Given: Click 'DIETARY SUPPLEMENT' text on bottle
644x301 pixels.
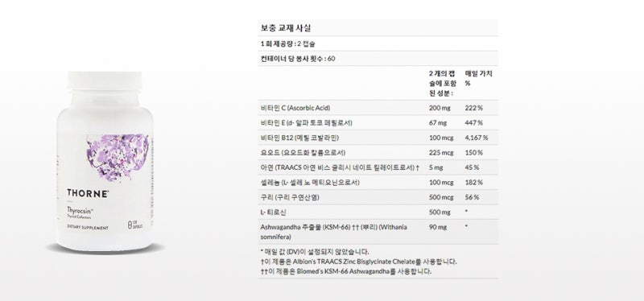Looking at the screenshot, I should (88, 228).
